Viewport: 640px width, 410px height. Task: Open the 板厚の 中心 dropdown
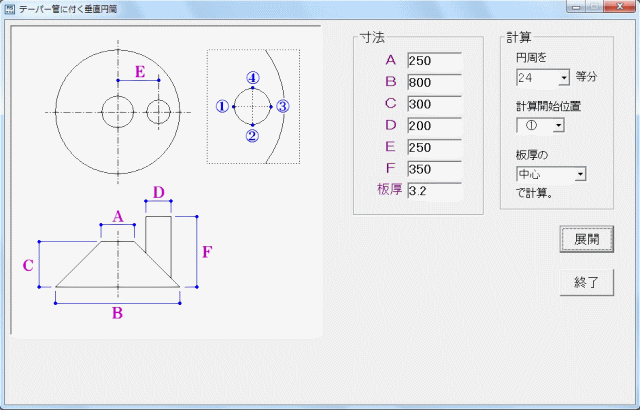(580, 174)
